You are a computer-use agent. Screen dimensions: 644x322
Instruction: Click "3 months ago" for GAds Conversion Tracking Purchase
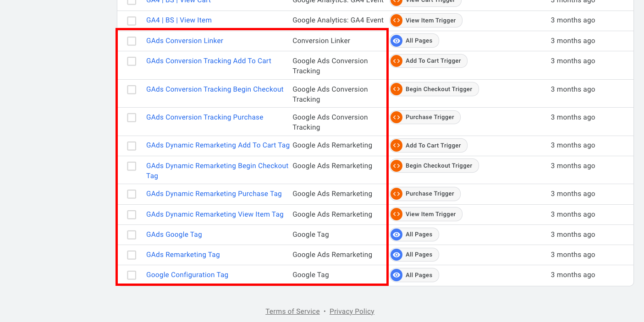(x=573, y=117)
